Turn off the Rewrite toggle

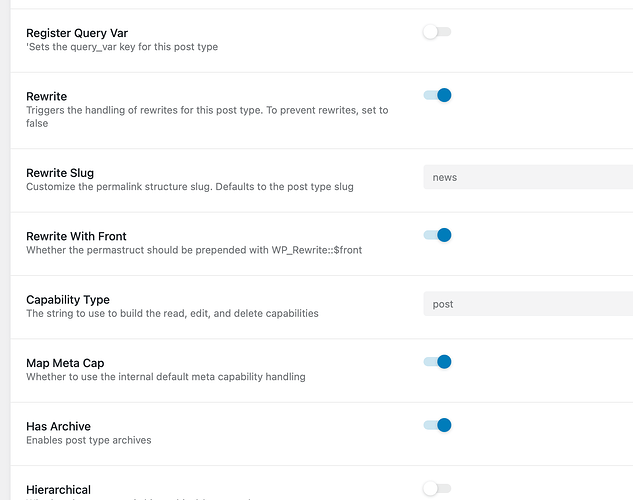tap(437, 95)
